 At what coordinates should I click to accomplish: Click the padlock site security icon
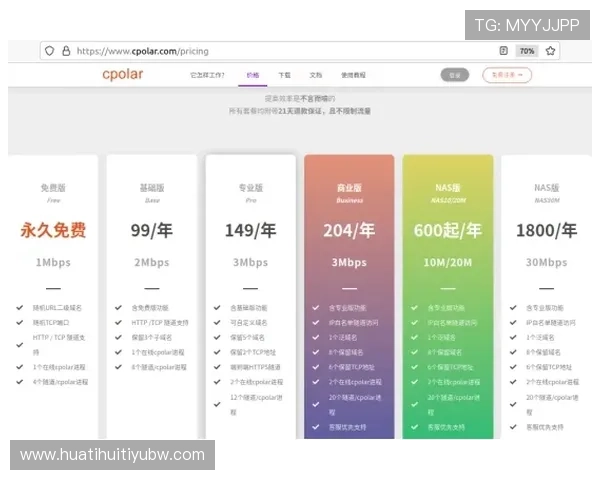(66, 51)
